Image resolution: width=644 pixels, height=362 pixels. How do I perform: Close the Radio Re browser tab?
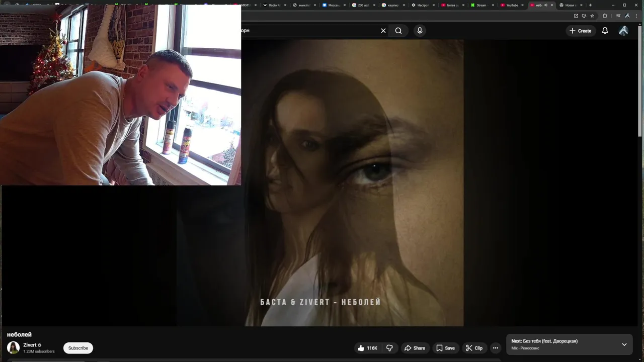[285, 5]
